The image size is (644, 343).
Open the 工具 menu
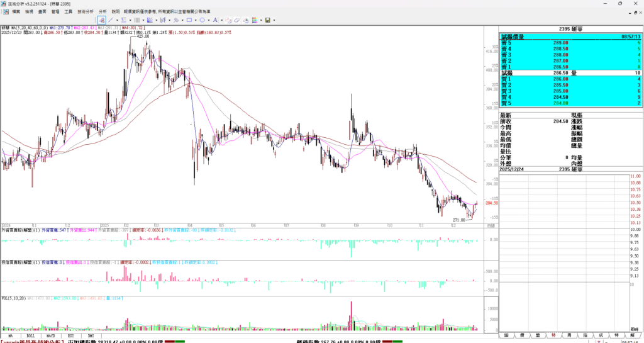68,11
